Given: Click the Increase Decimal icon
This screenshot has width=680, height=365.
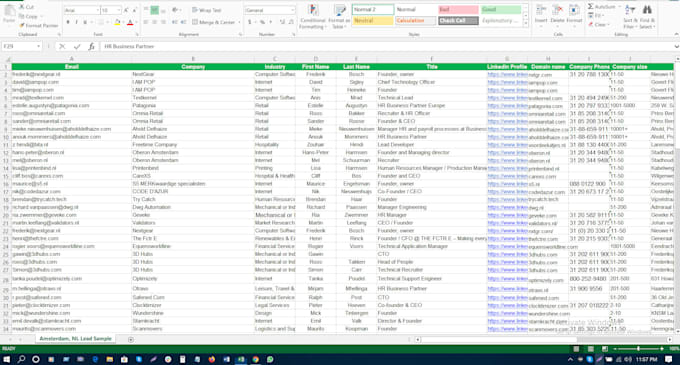Looking at the screenshot, I should pyautogui.click(x=282, y=22).
